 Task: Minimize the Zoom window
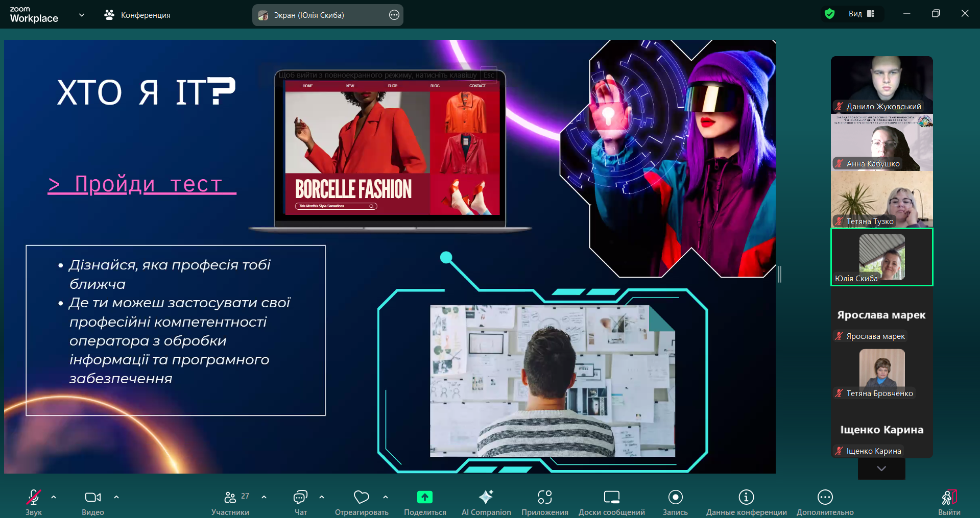(906, 13)
